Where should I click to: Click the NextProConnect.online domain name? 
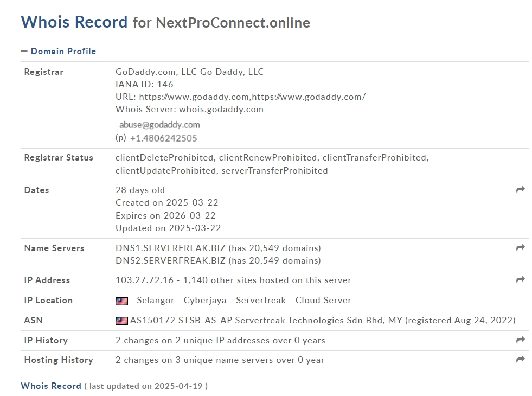(x=233, y=23)
